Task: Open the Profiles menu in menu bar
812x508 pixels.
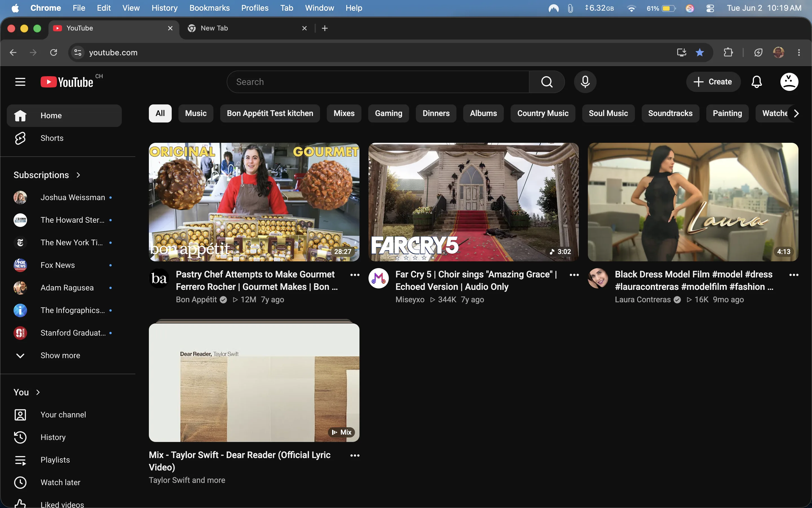Action: (255, 8)
